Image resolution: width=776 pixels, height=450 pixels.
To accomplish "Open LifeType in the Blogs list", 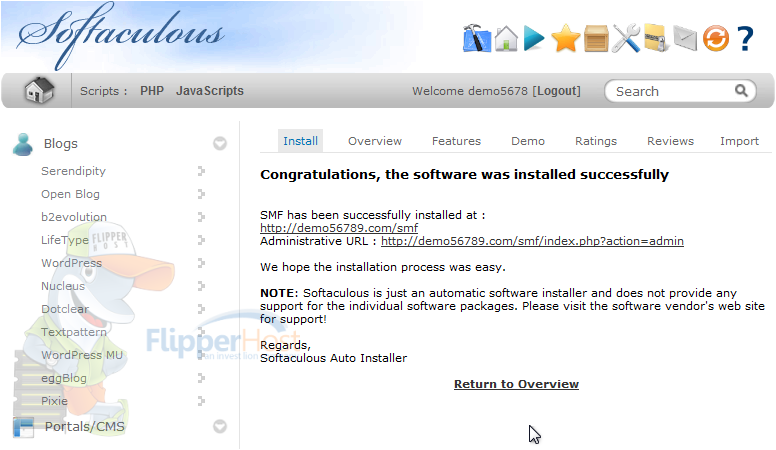I will pos(65,240).
